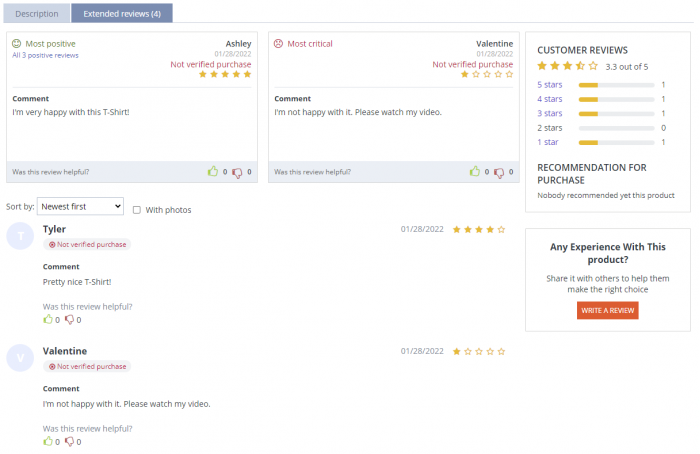Switch to the Description tab
The width and height of the screenshot is (700, 454).
tap(37, 13)
